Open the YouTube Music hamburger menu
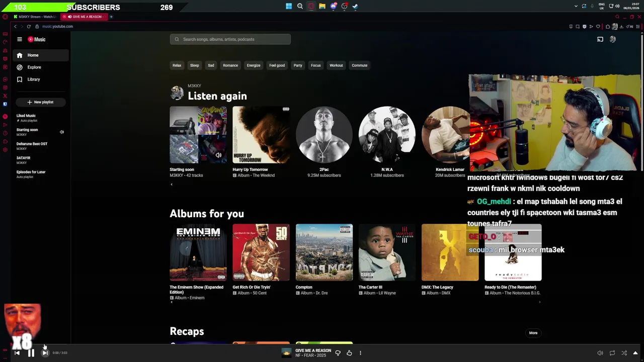 pyautogui.click(x=20, y=39)
